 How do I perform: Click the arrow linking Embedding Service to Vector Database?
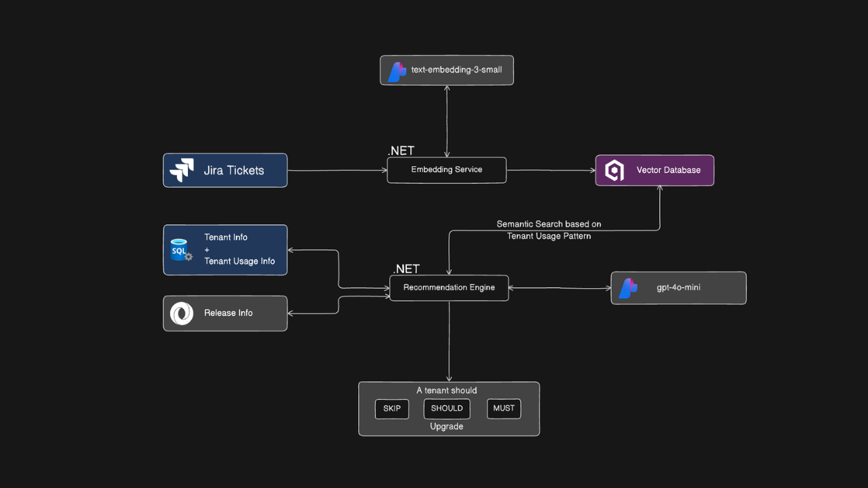551,170
